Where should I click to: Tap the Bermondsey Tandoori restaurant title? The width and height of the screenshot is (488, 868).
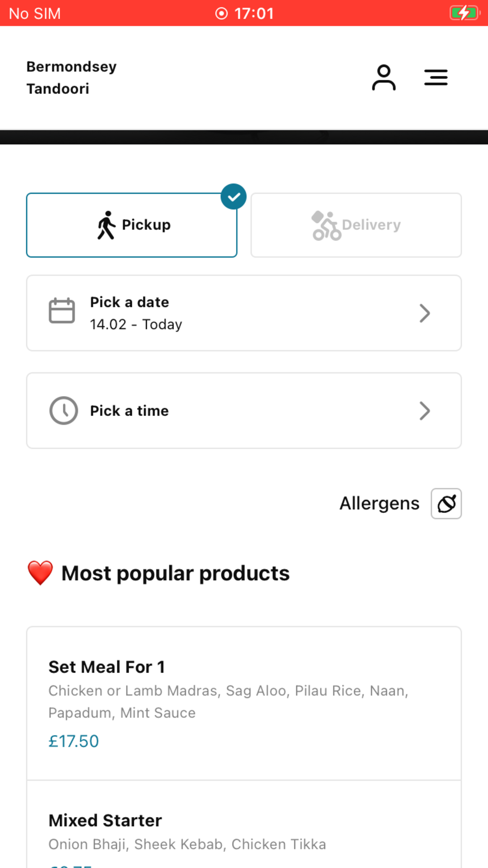tap(72, 78)
